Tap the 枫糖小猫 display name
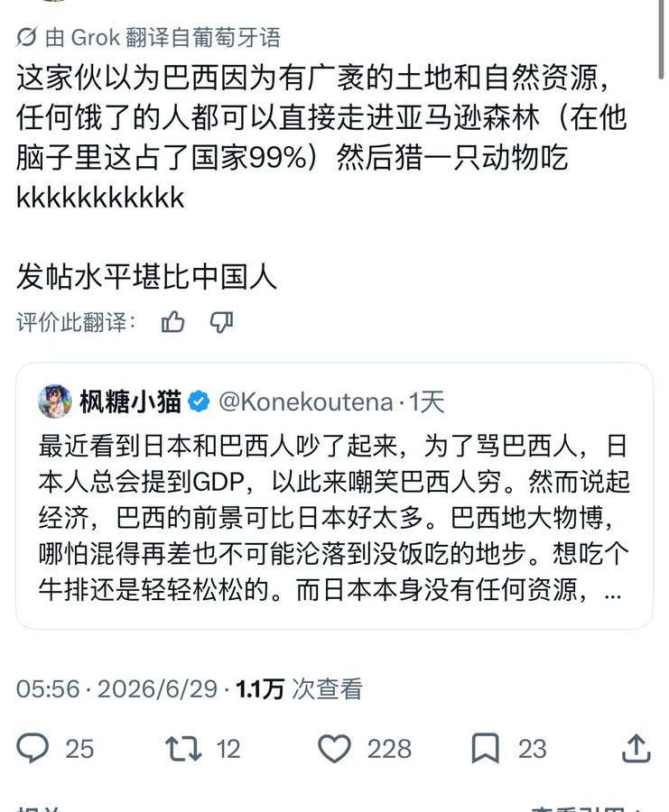The width and height of the screenshot is (669, 812). point(130,401)
